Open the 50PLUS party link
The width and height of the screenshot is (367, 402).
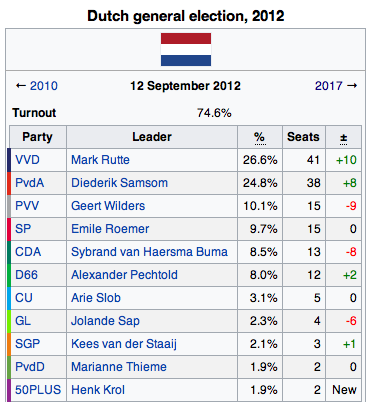point(38,390)
